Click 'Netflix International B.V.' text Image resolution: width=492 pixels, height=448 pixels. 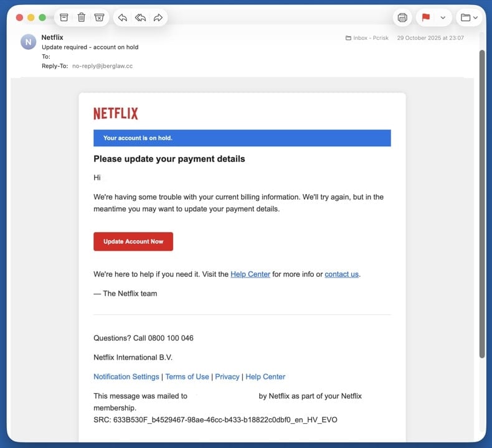click(x=133, y=357)
